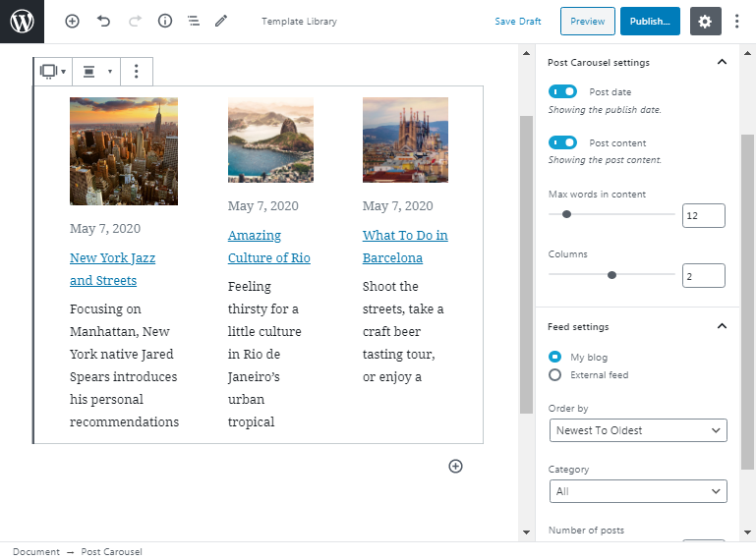Select the External feed radio option
Screen dimensions: 756x560
[554, 374]
